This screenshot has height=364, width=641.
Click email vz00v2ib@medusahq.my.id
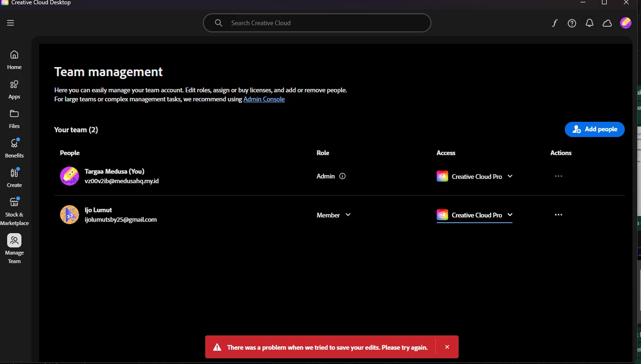point(122,181)
